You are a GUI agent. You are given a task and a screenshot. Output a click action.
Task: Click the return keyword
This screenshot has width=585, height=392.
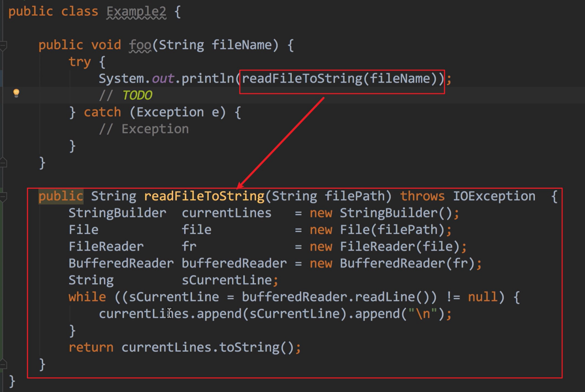tap(91, 347)
